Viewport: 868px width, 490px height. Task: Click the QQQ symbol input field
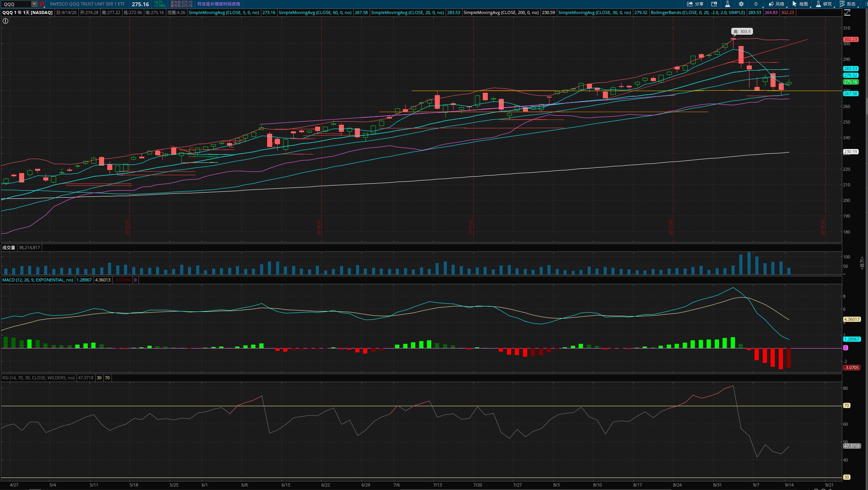[16, 4]
